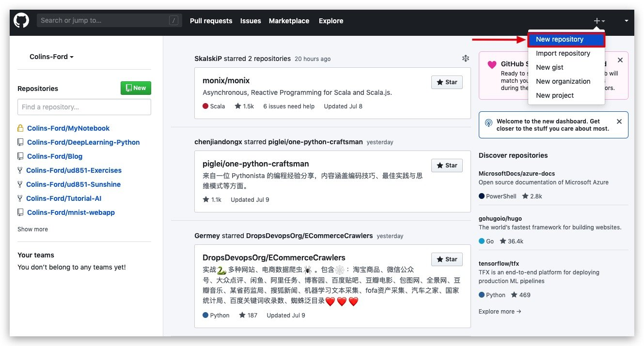Open tensorflow/tfx repository
The image size is (644, 346).
[x=499, y=263]
